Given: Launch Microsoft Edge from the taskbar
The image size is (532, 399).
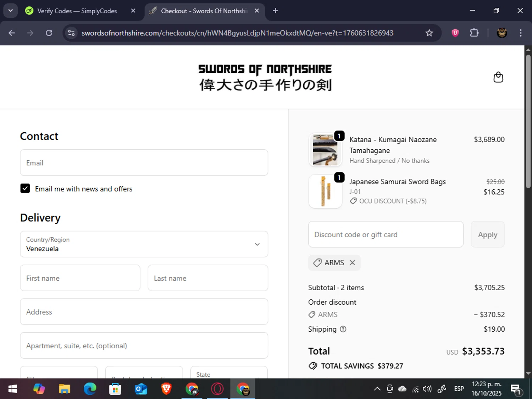Looking at the screenshot, I should (90, 389).
